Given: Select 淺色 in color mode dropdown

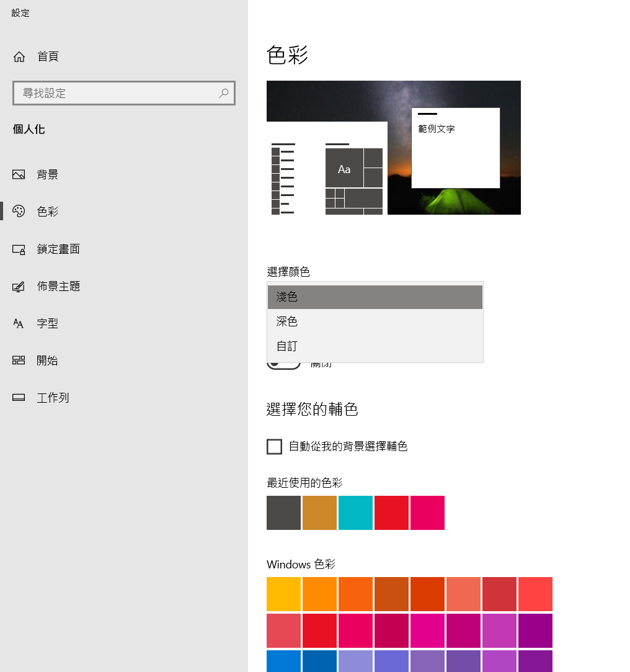Looking at the screenshot, I should (375, 297).
